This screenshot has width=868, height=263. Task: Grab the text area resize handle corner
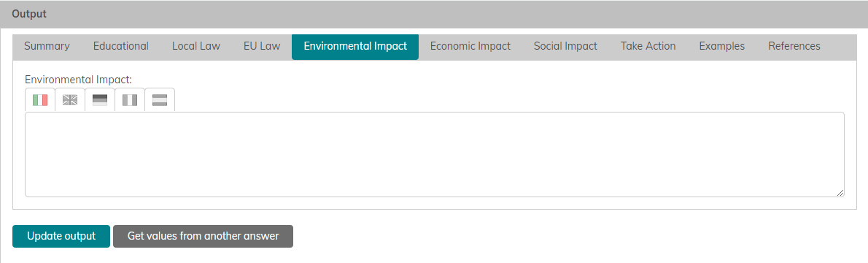(840, 193)
